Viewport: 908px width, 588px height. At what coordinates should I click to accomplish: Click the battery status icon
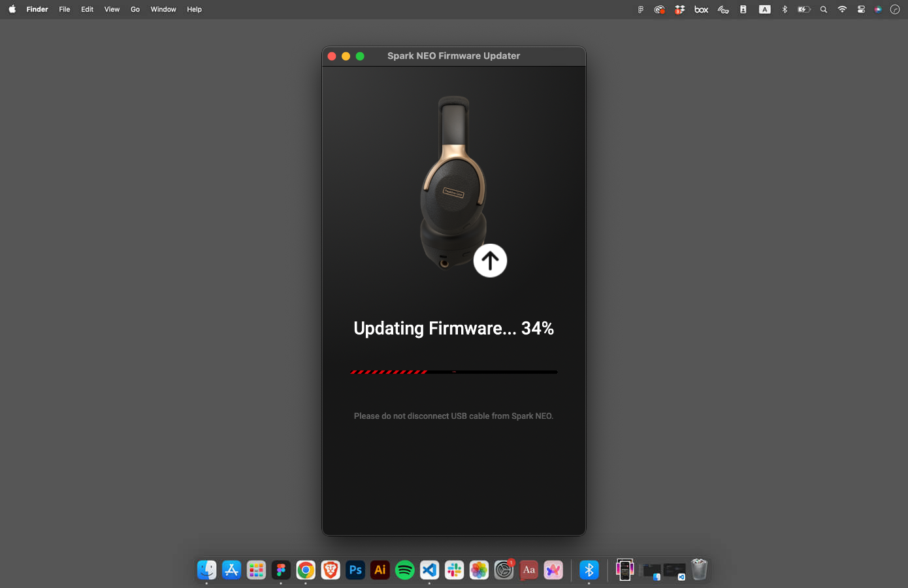[804, 9]
